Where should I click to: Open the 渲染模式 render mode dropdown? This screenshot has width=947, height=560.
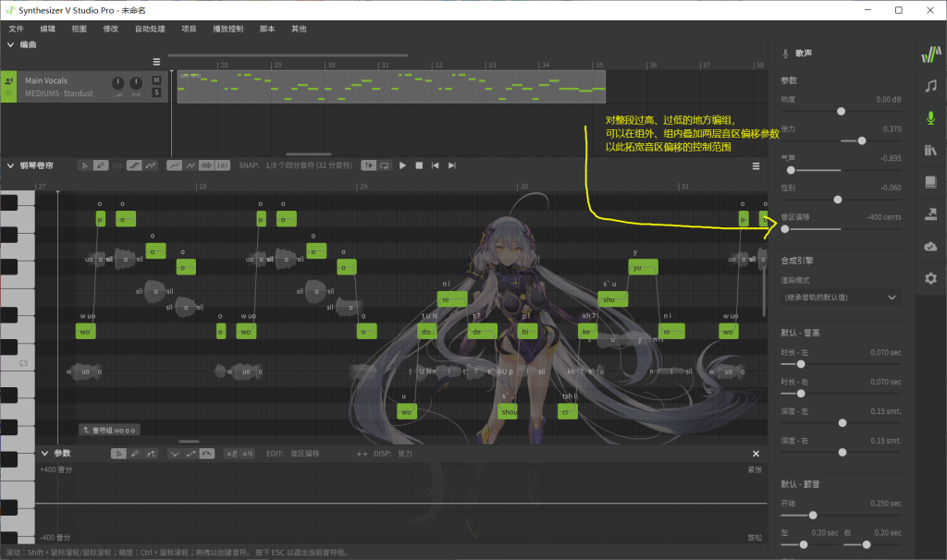click(x=840, y=298)
